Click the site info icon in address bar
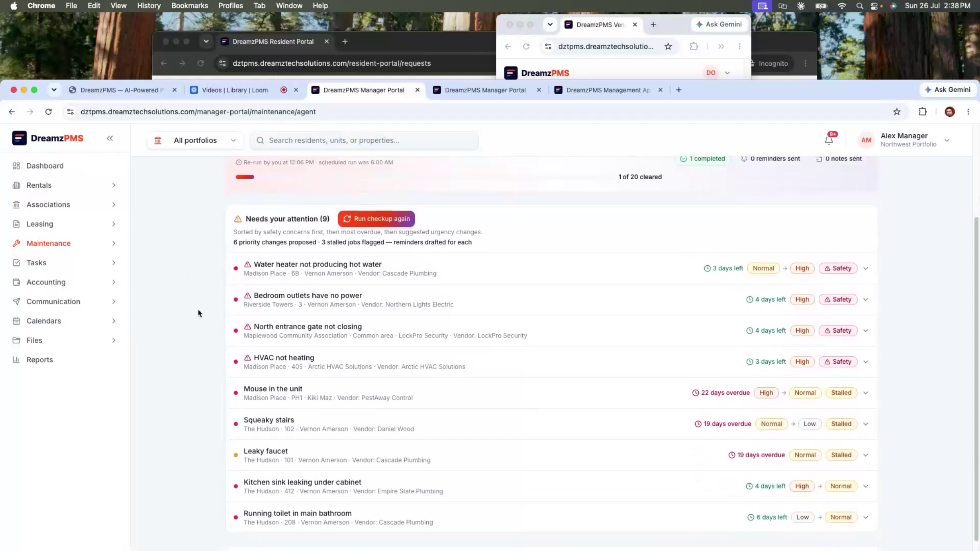The image size is (980, 551). point(70,112)
